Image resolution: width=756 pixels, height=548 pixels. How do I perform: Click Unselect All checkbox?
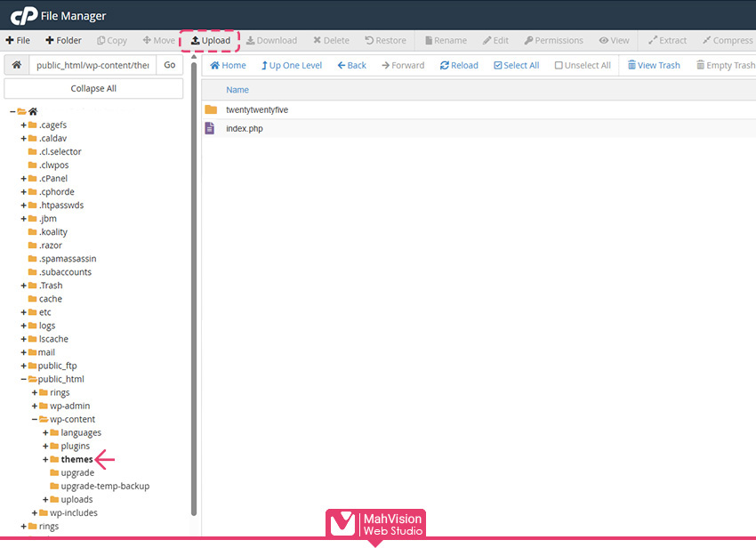pos(583,65)
